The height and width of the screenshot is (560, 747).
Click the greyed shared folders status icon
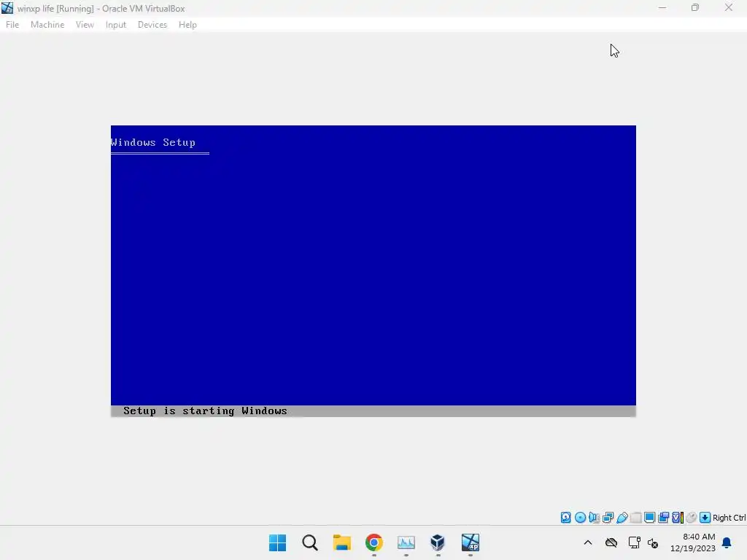pos(635,518)
